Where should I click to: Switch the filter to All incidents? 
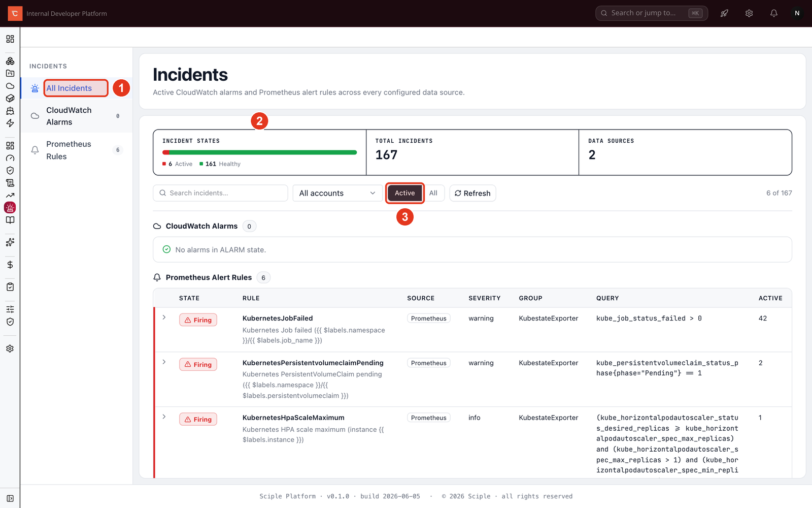click(433, 193)
